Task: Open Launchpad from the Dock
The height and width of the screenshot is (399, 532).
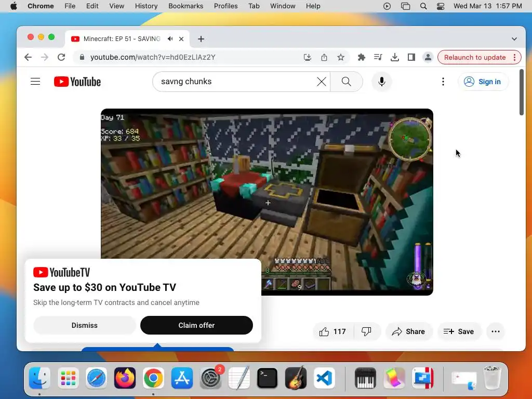Action: click(68, 378)
